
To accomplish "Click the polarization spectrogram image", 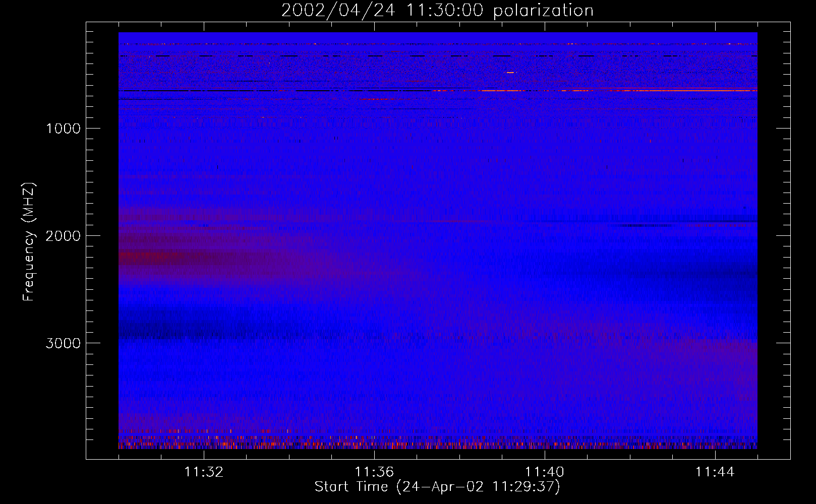I will 438,240.
